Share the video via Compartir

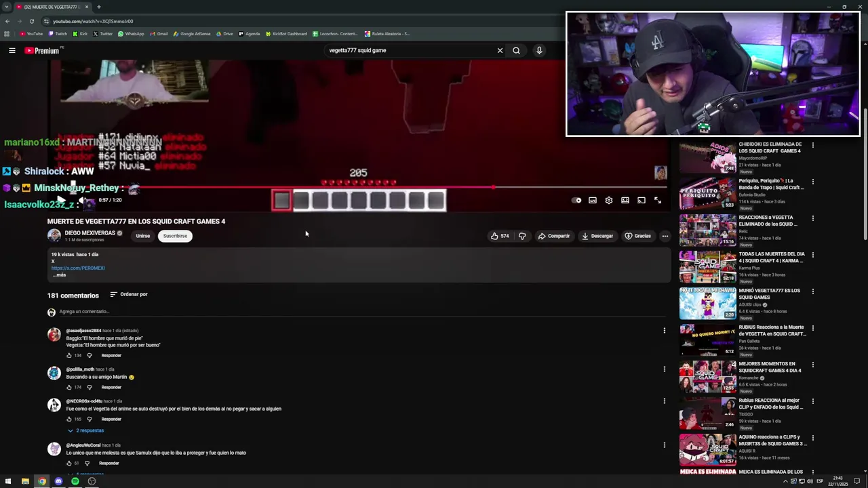pyautogui.click(x=553, y=236)
